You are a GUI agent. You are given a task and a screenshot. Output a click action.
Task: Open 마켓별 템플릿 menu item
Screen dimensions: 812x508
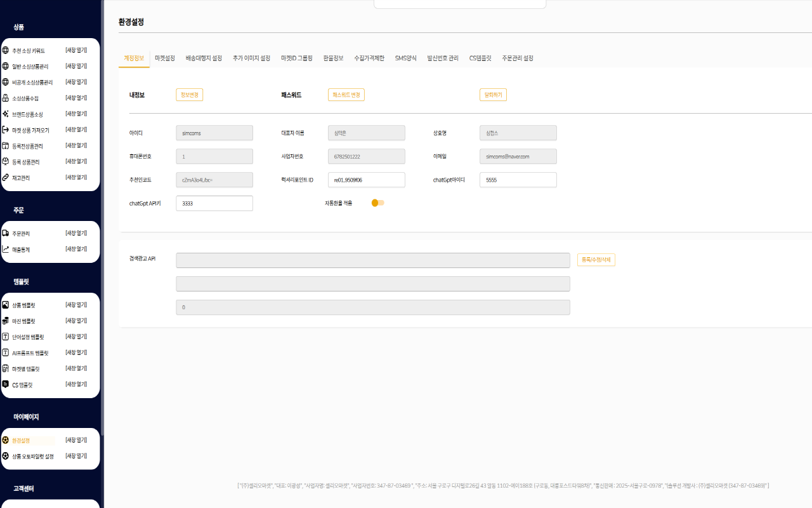click(x=26, y=369)
